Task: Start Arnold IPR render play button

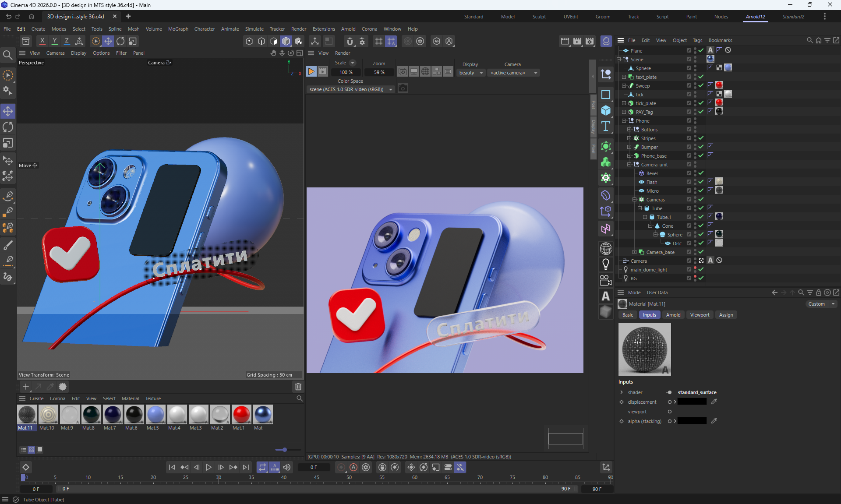Action: (311, 72)
